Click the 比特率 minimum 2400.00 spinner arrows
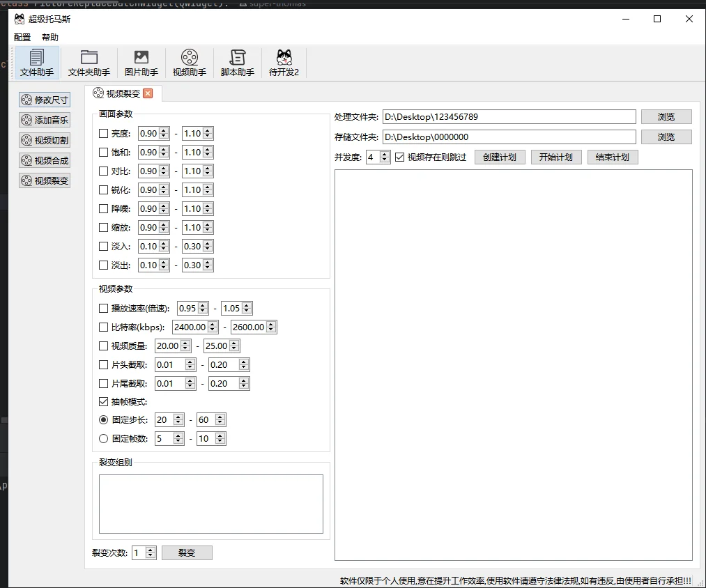The image size is (706, 588). 213,327
